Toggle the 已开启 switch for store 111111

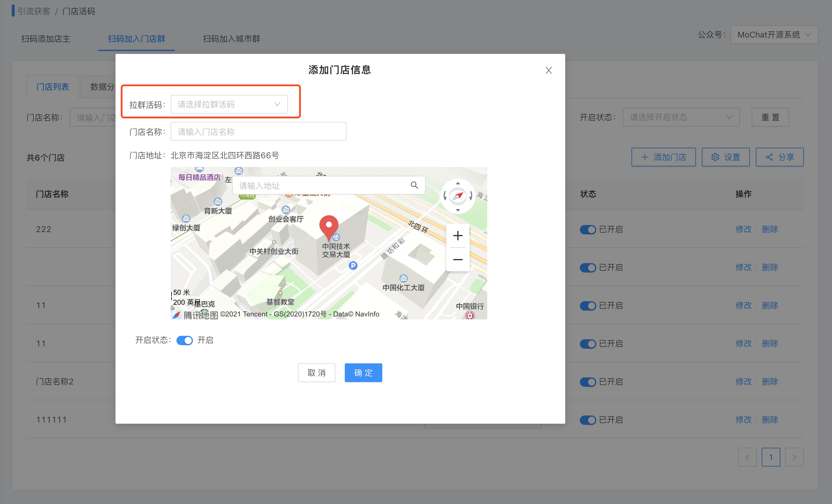(x=588, y=420)
